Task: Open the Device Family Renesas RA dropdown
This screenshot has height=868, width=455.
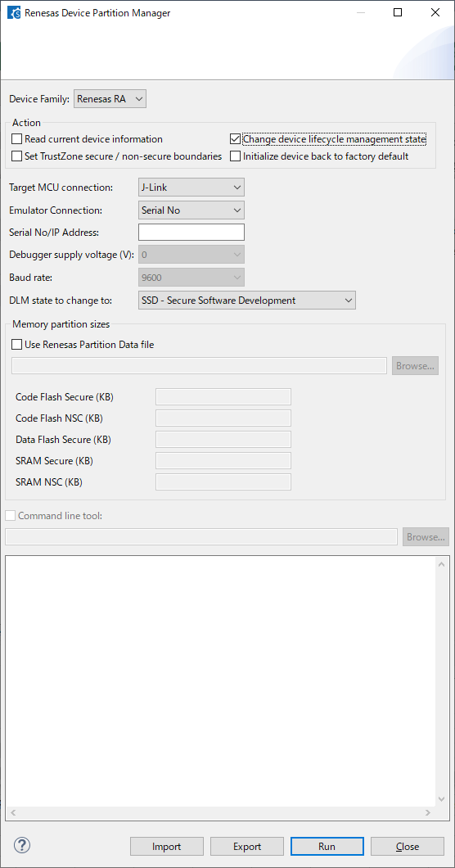Action: pos(110,99)
